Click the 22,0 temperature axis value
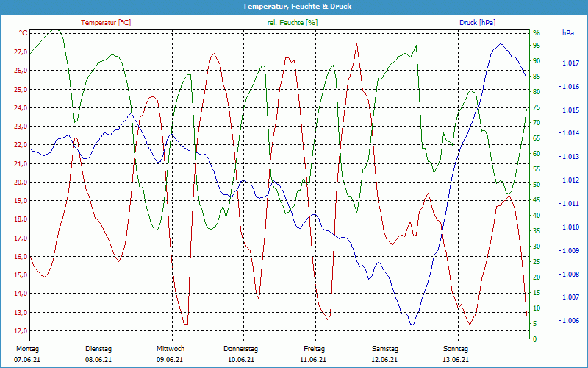The image size is (588, 368). click(x=21, y=145)
